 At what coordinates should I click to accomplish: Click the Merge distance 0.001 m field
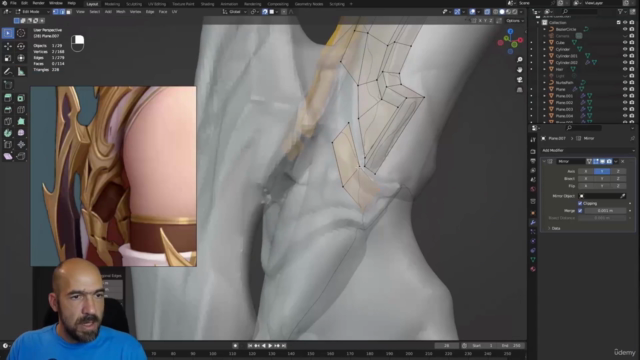point(605,211)
